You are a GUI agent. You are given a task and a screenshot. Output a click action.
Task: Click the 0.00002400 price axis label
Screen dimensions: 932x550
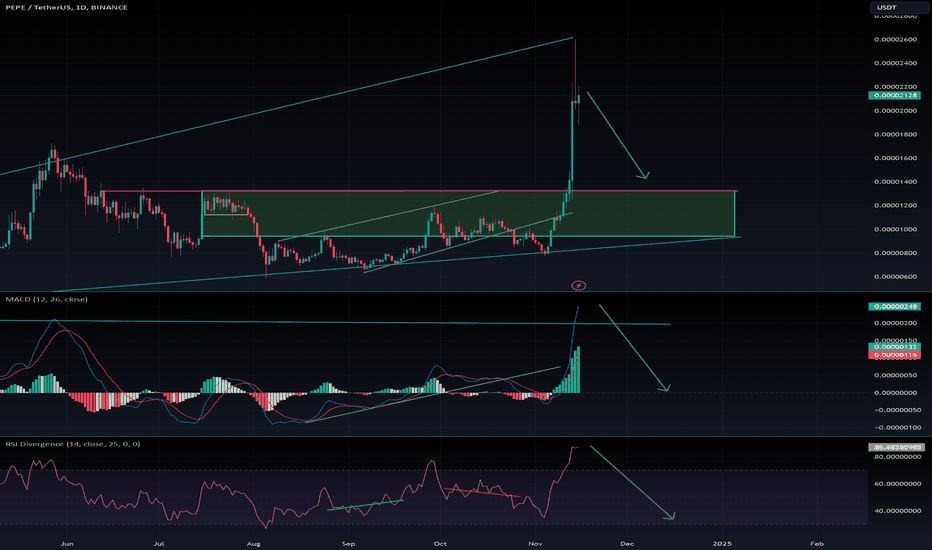pos(895,63)
